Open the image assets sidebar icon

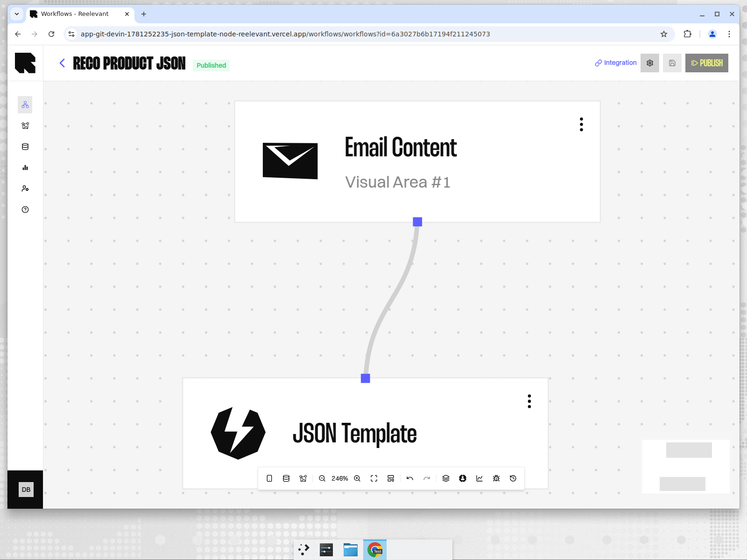point(25,126)
